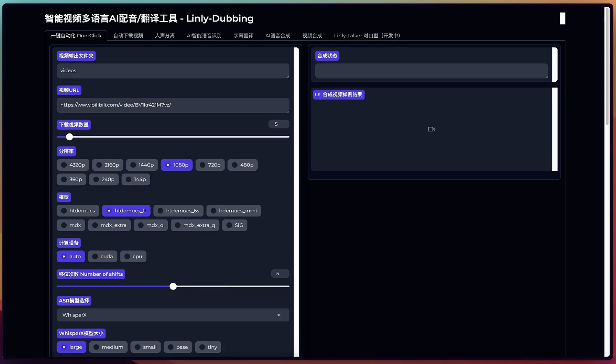Image resolution: width=616 pixels, height=364 pixels.
Task: Open the 视频合成 tab
Action: [312, 36]
